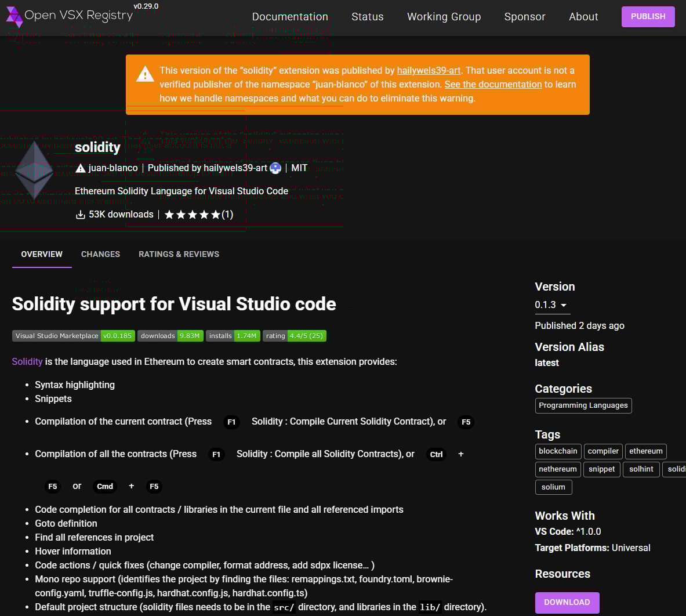Viewport: 686px width, 616px height.
Task: Click the DOWNLOAD button
Action: point(567,603)
